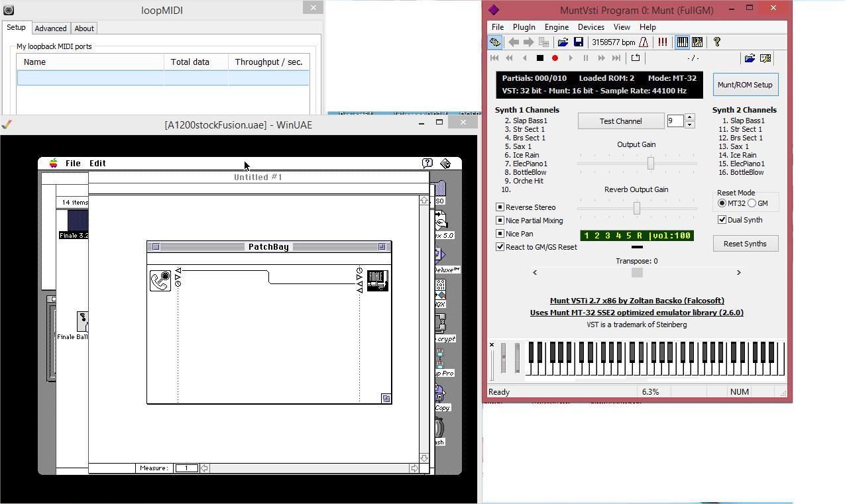Click the open MIDI file folder icon at transport right

click(750, 58)
